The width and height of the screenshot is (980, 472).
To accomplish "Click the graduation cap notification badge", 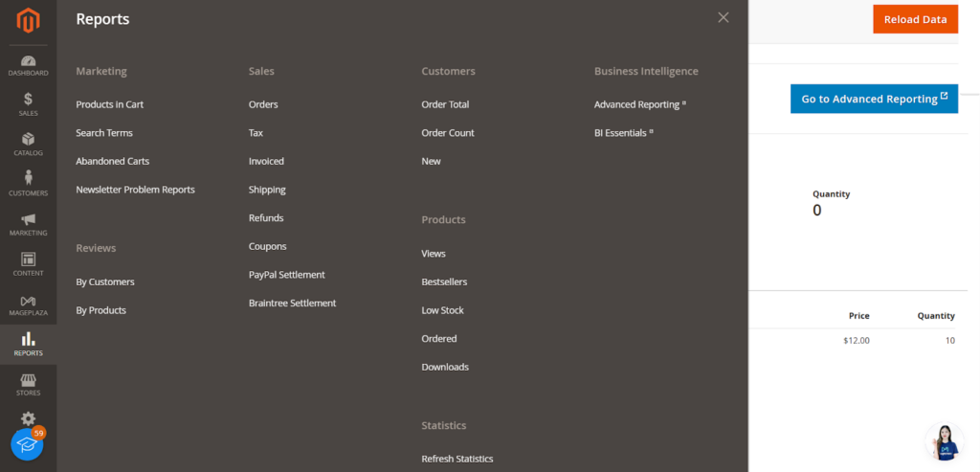I will pos(27,444).
